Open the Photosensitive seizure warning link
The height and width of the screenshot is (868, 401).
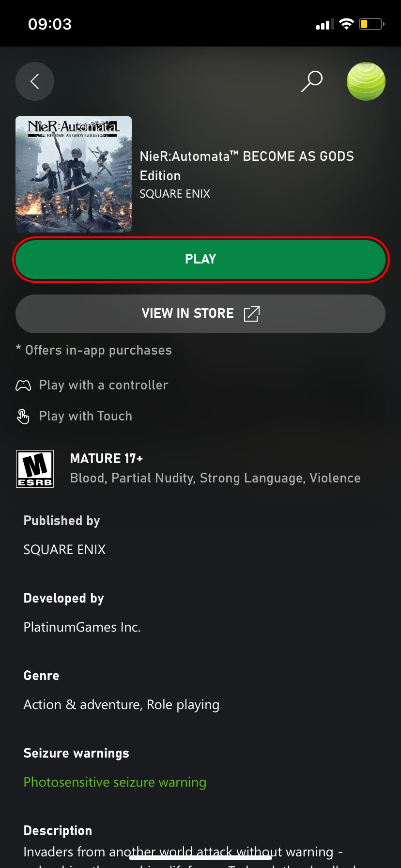tap(115, 782)
